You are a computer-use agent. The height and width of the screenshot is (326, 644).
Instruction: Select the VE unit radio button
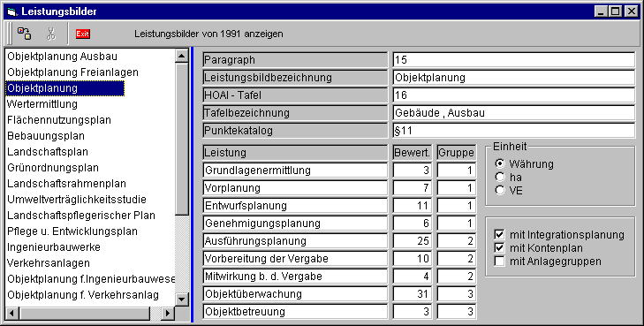(500, 190)
